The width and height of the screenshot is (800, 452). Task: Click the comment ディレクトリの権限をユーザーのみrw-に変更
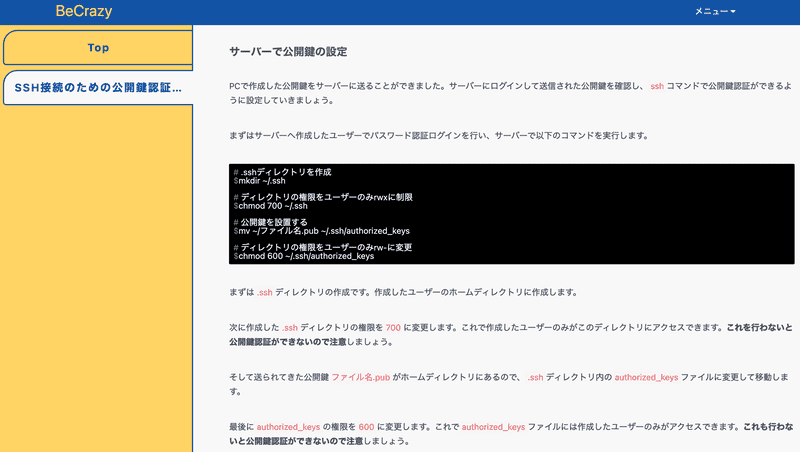[322, 247]
